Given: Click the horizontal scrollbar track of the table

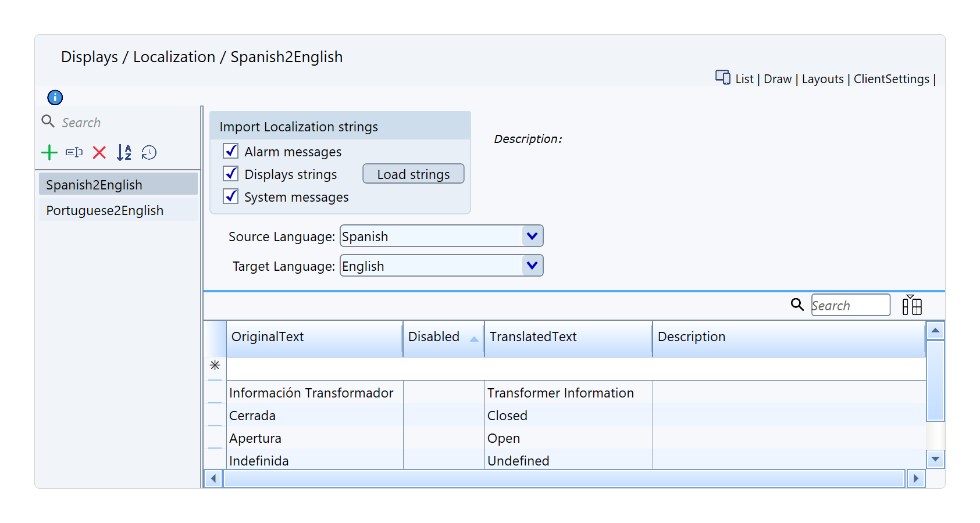Looking at the screenshot, I should click(563, 479).
